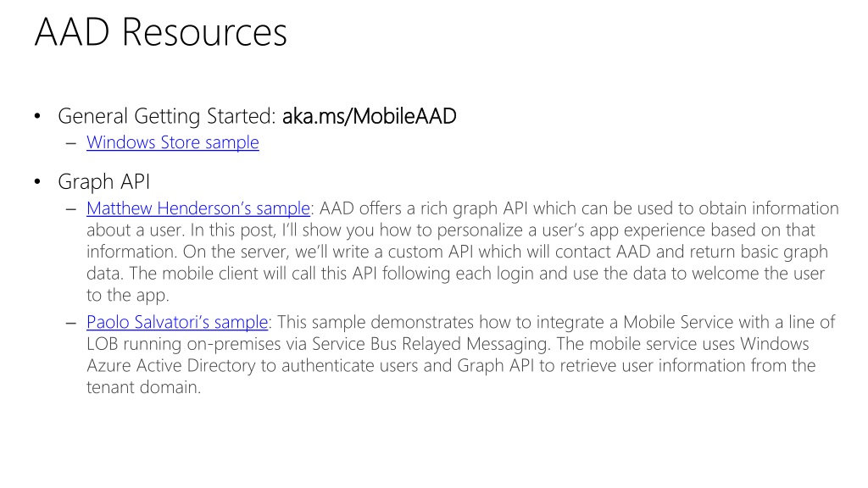Viewport: 868px width, 488px height.
Task: Click the words 'tenant domain.'
Action: [x=143, y=387]
